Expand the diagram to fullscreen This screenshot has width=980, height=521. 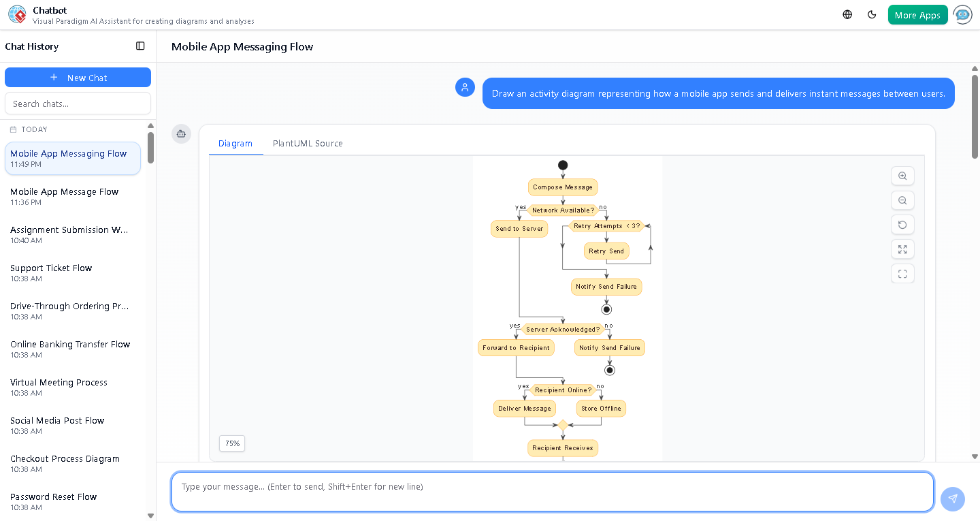(x=902, y=249)
